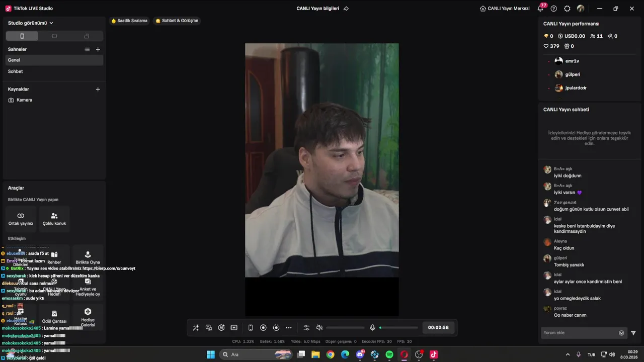644x362 pixels.
Task: Click the Windows taskbar search box
Action: click(x=257, y=354)
